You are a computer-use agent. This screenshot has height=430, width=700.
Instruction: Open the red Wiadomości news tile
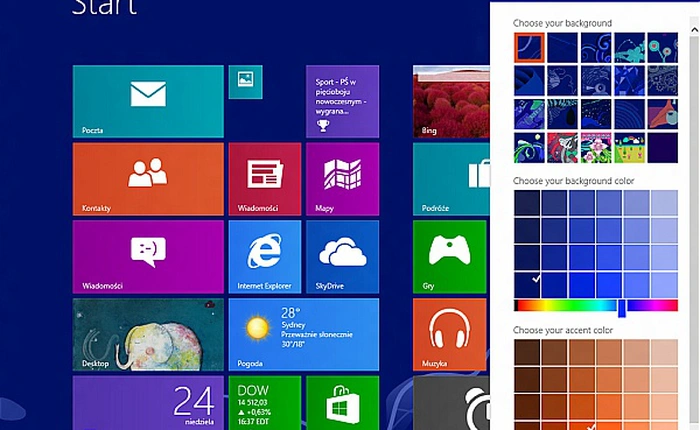click(265, 179)
